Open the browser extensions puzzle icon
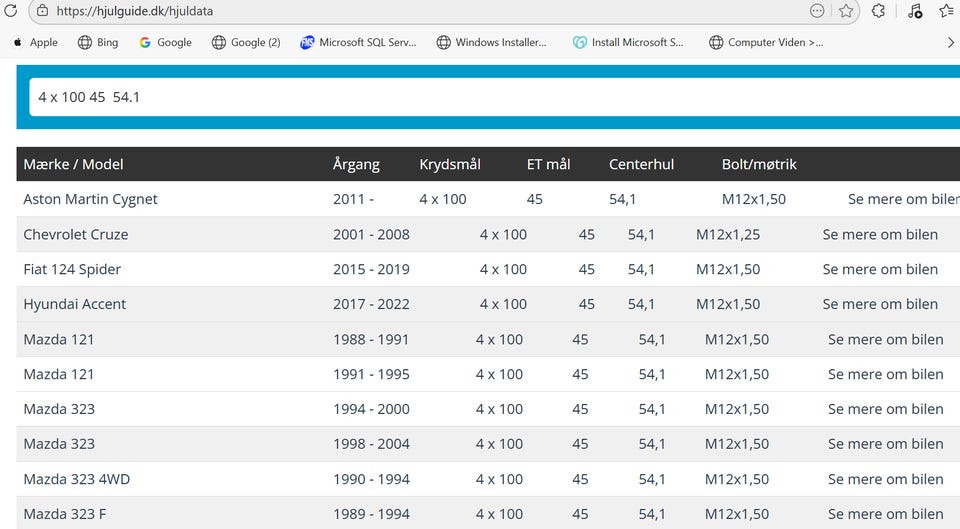960x529 pixels. pos(879,11)
